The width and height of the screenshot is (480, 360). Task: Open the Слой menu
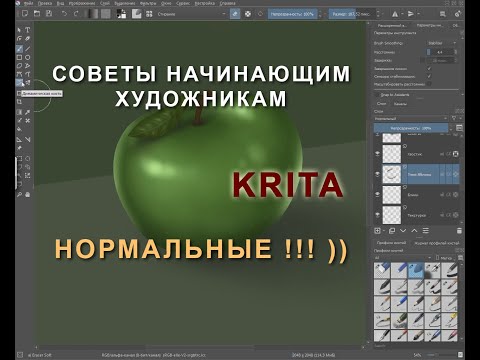pyautogui.click(x=105, y=3)
